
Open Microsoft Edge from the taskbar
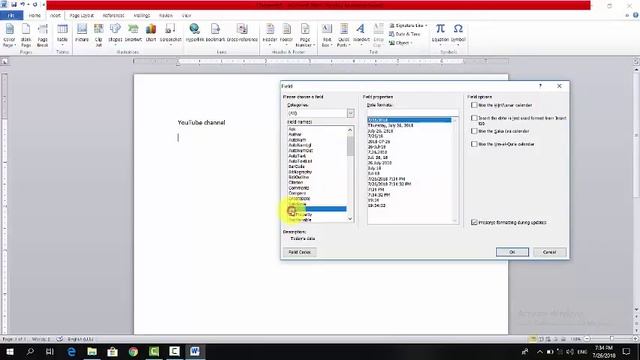click(x=71, y=351)
